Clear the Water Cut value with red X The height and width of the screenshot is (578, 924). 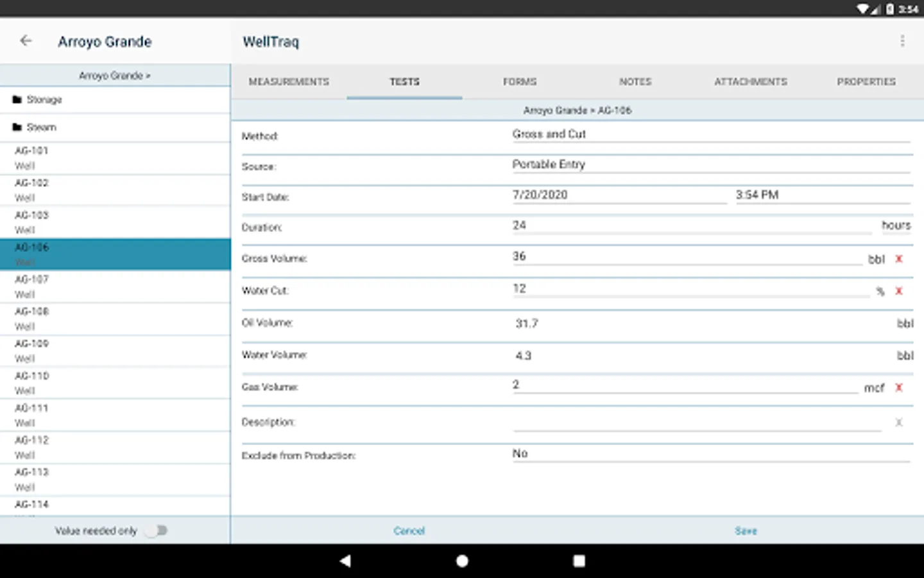point(899,291)
